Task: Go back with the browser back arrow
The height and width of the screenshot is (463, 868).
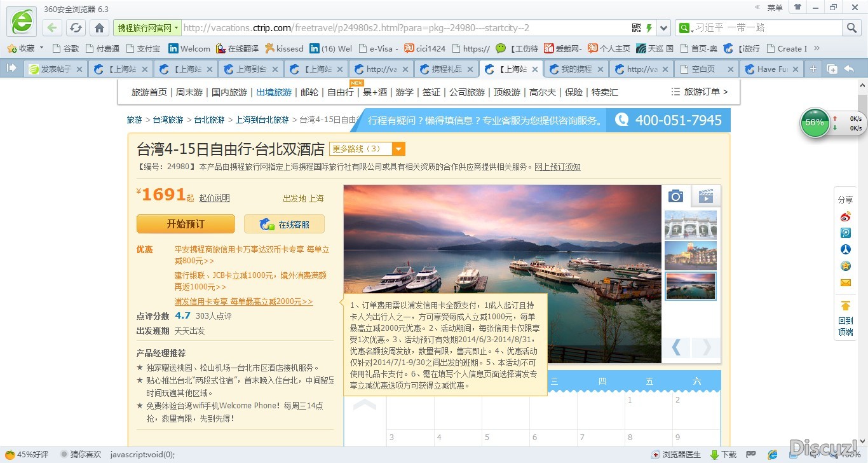Action: click(x=52, y=28)
